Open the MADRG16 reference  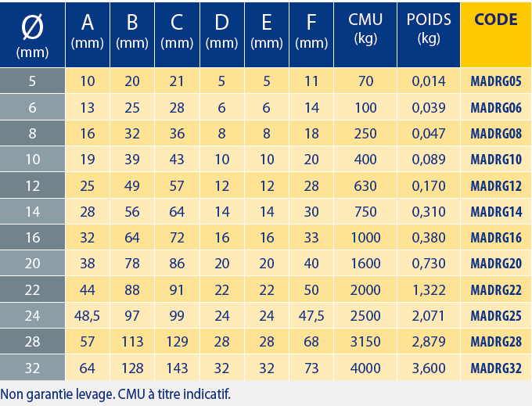496,238
